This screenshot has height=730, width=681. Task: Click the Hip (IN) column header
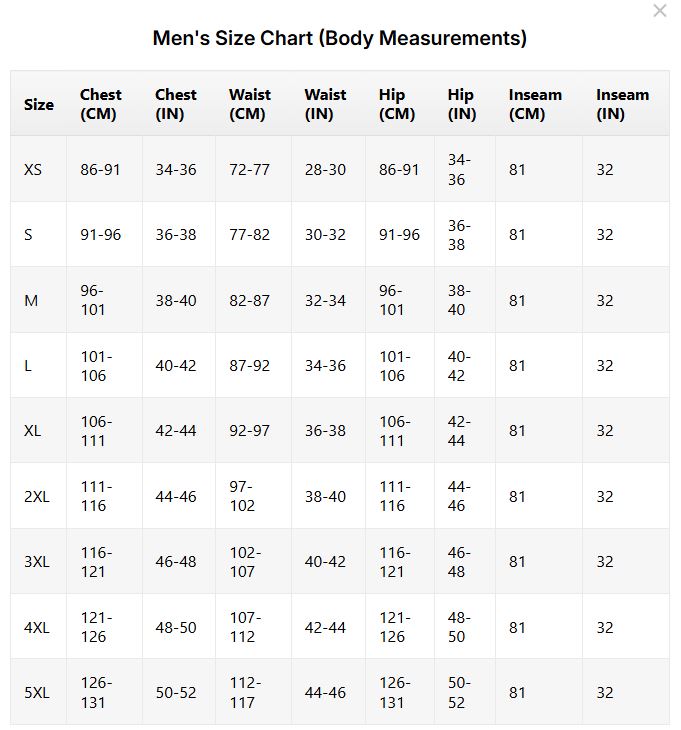click(461, 104)
